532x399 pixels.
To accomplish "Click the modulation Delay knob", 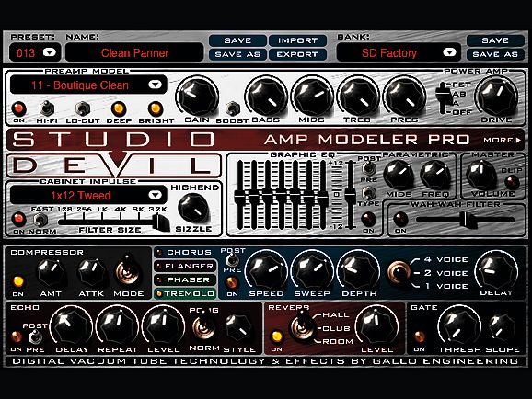I will (496, 270).
